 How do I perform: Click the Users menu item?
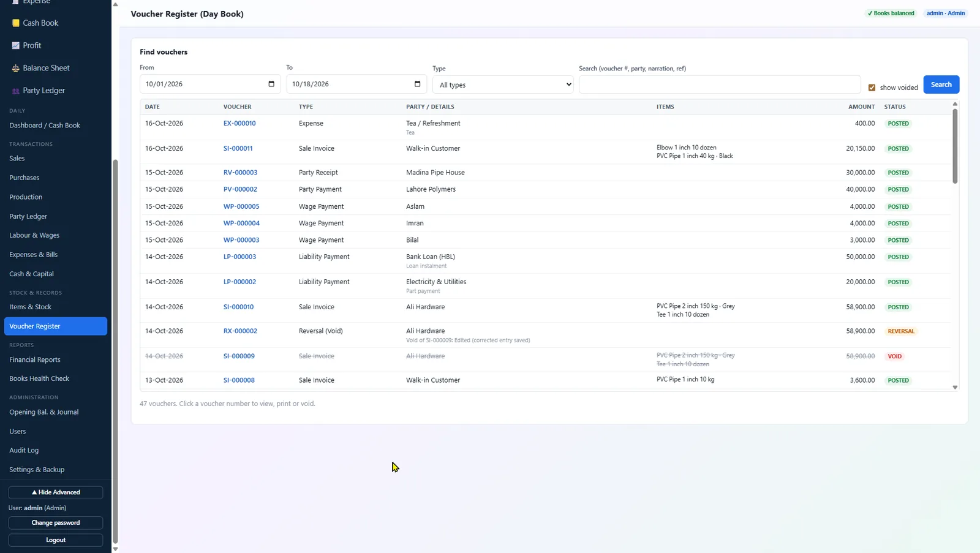[x=18, y=431]
